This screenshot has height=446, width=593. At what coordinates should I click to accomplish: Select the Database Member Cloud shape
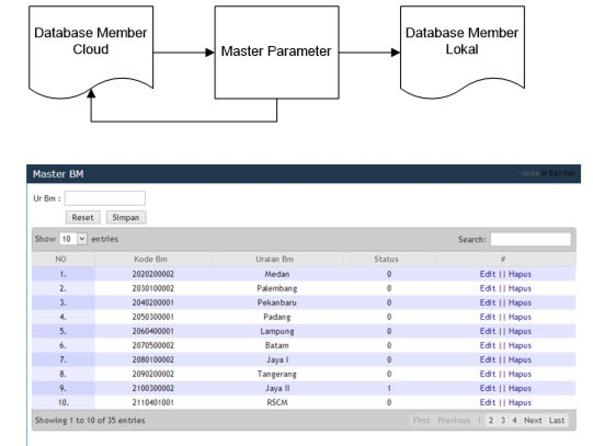pyautogui.click(x=91, y=51)
